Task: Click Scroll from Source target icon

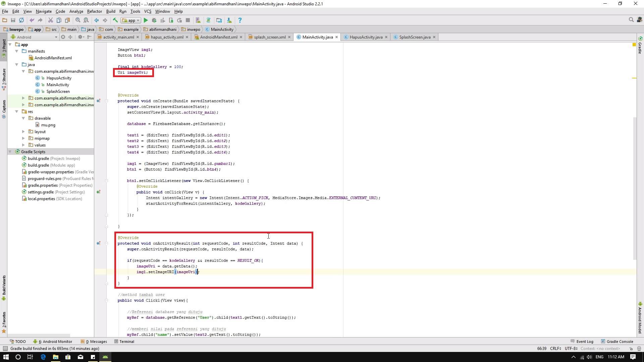Action: 63,37
